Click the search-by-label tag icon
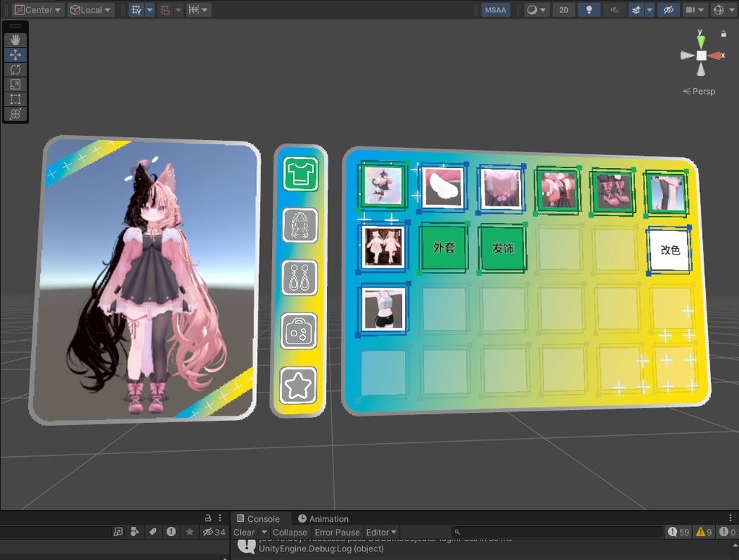 153,532
